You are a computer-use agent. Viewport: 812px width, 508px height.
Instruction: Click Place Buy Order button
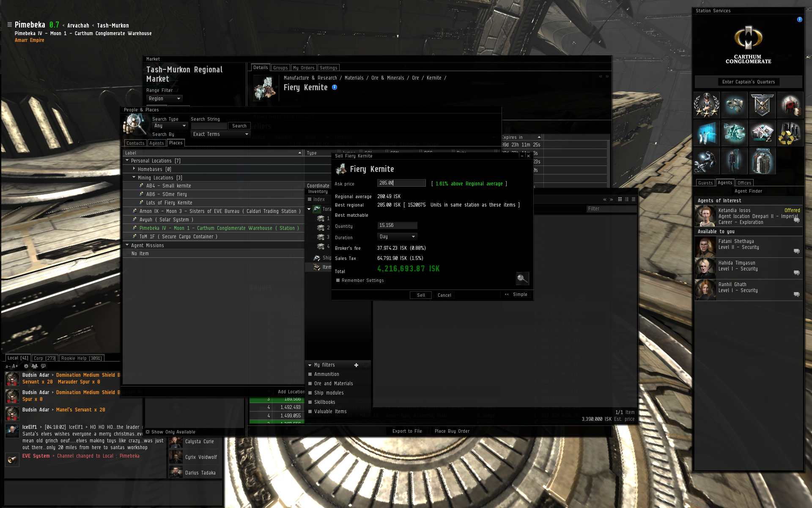point(452,431)
